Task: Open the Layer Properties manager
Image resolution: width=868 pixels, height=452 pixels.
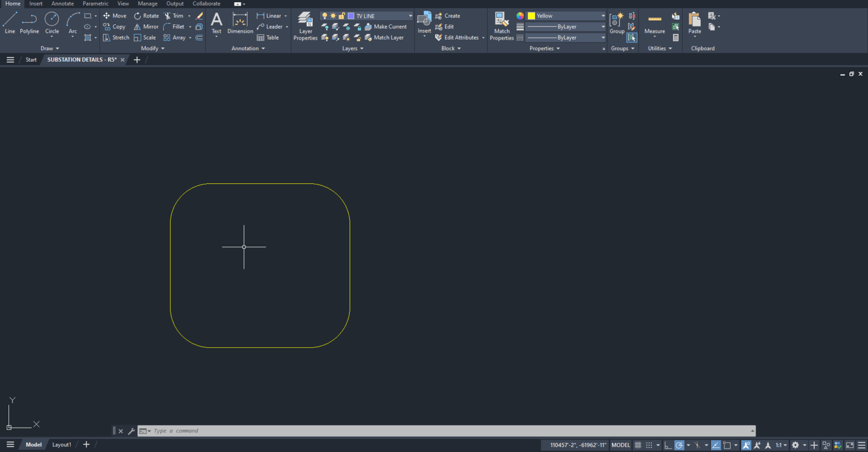Action: point(305,24)
